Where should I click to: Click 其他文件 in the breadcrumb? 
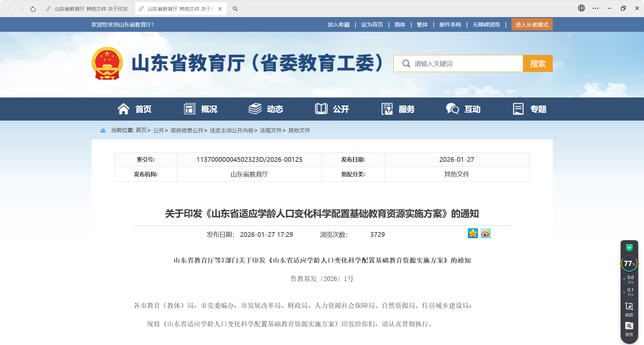click(299, 130)
